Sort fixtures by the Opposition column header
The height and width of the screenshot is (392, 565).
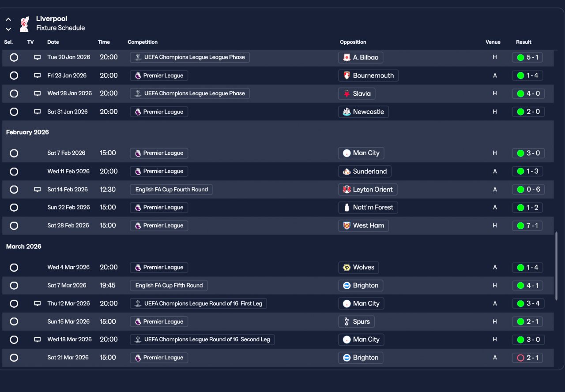coord(353,42)
